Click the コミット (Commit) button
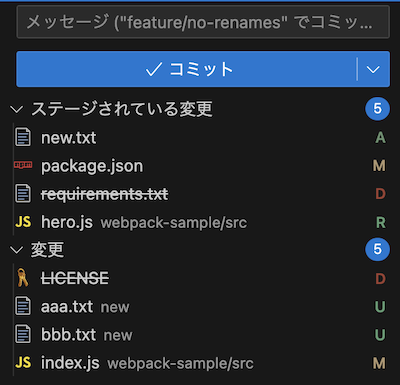This screenshot has height=385, width=400. [186, 69]
